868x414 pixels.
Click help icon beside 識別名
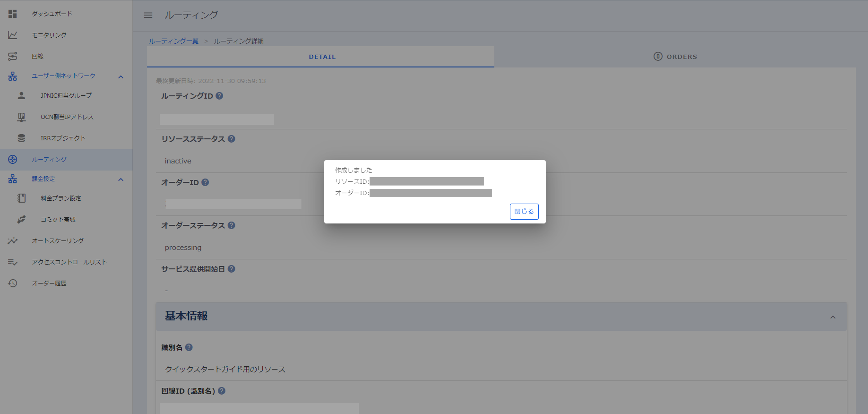click(x=189, y=347)
